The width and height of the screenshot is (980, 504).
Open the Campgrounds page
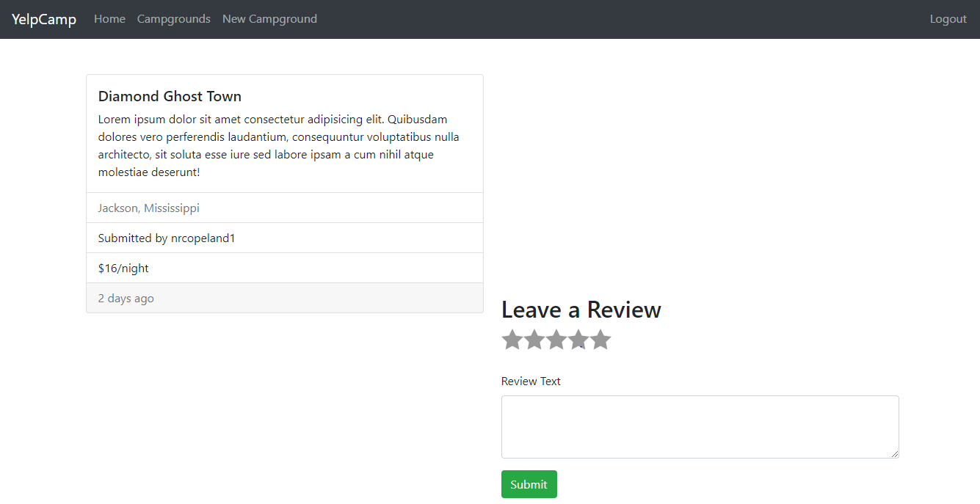tap(173, 19)
